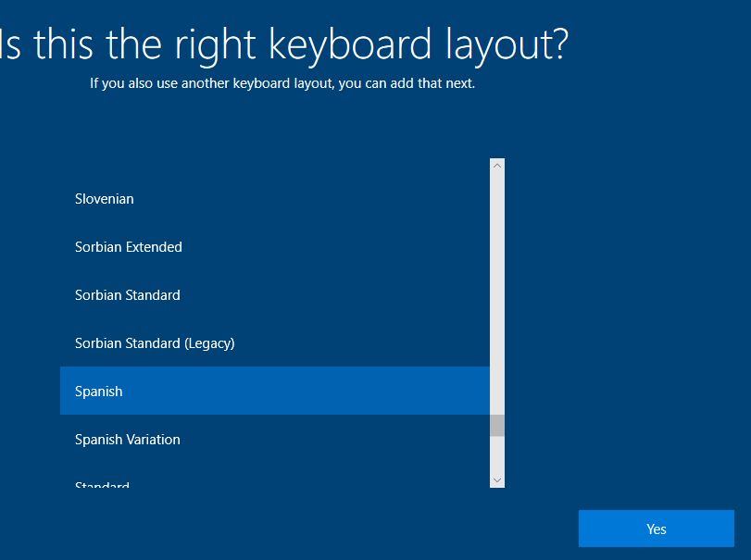Click the scrollbar down arrow
Screen dimensions: 751x560
point(497,479)
